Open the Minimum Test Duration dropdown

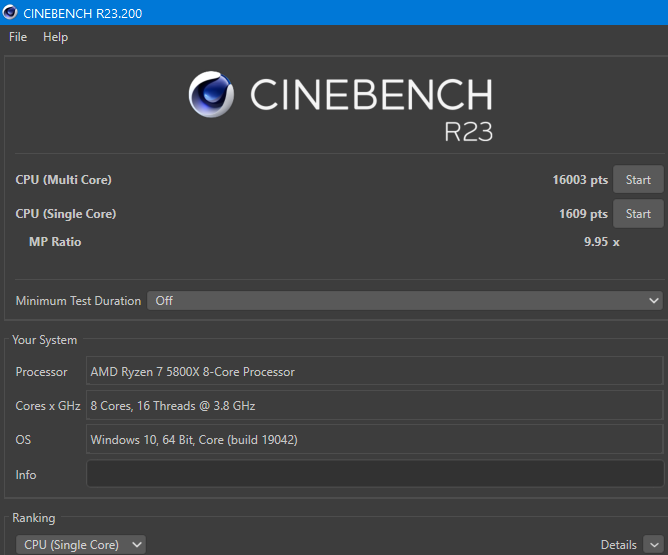coord(404,301)
